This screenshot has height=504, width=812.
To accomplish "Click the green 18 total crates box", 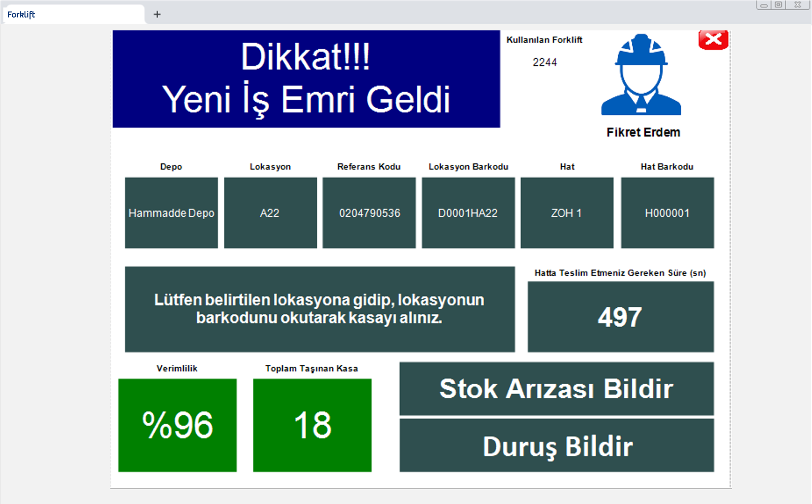I will click(312, 425).
